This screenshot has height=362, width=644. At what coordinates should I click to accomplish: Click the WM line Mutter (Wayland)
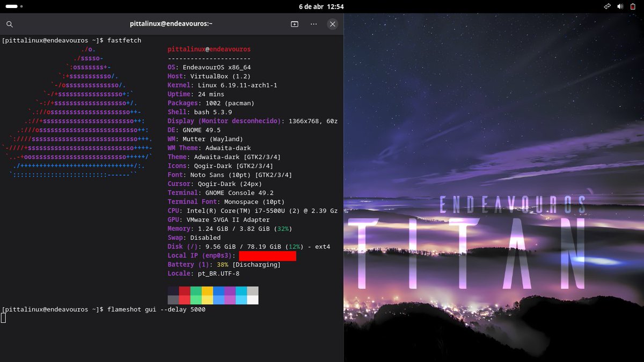tap(205, 139)
